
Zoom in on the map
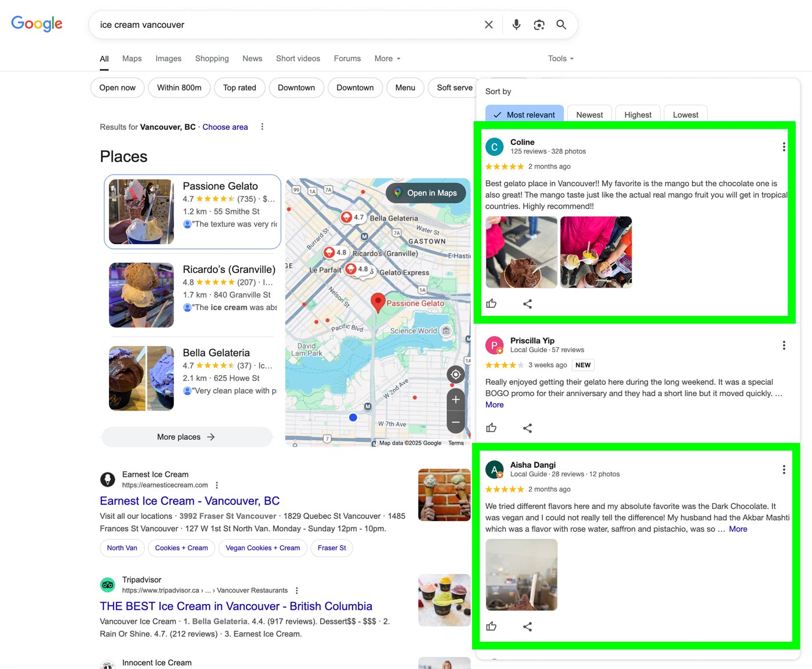pos(456,399)
